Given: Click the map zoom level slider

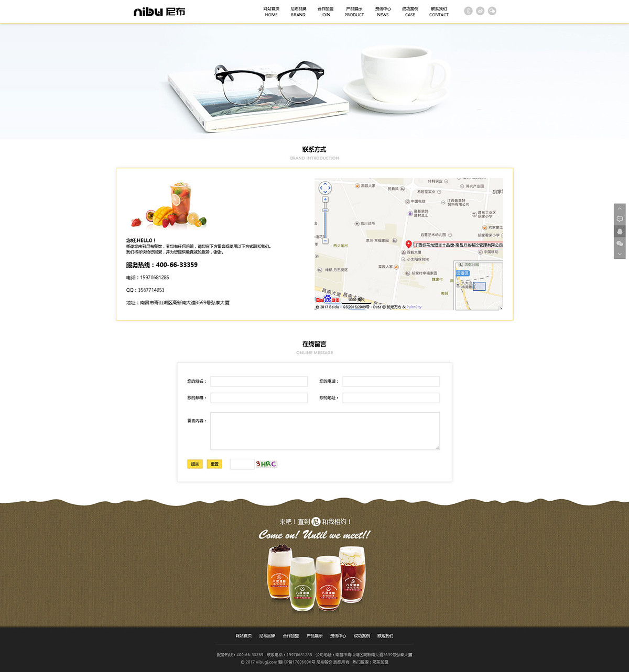Looking at the screenshot, I should [325, 211].
